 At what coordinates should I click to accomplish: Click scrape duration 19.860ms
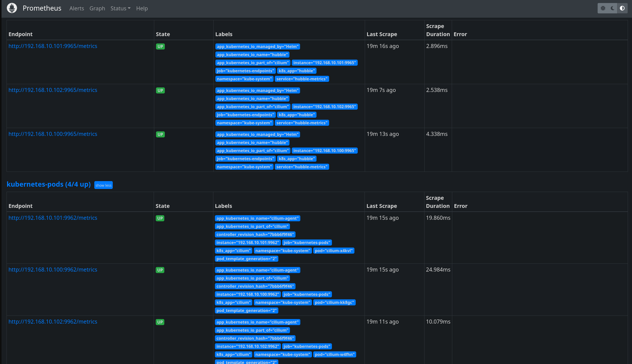[438, 218]
